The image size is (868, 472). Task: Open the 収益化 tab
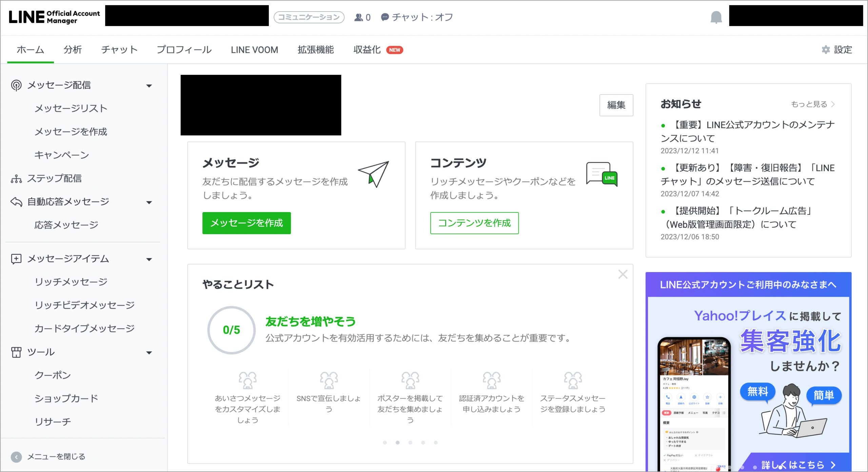click(x=367, y=49)
